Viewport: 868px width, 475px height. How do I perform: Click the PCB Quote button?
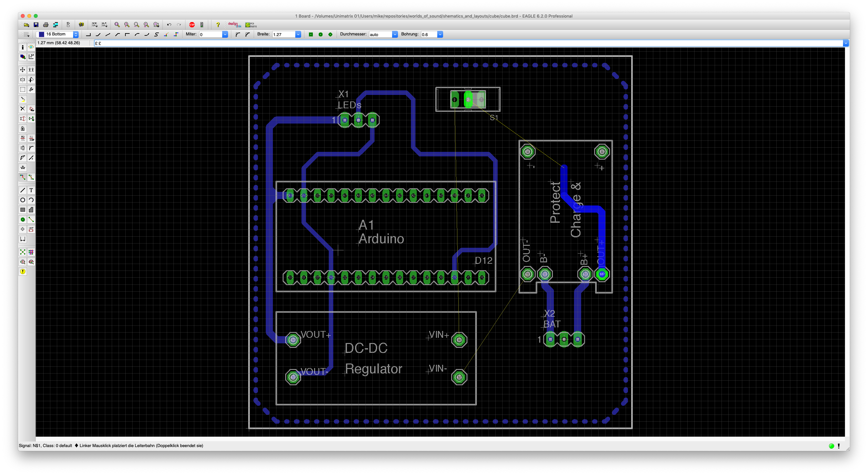(x=251, y=25)
